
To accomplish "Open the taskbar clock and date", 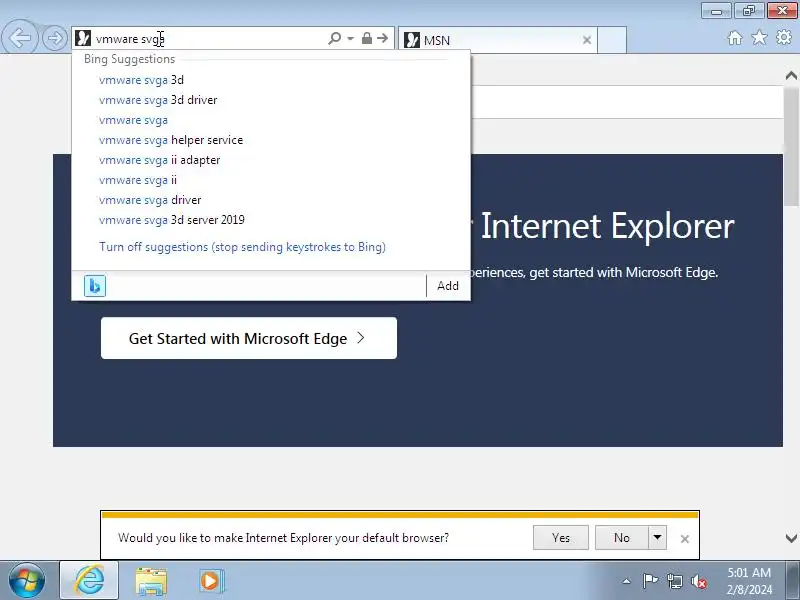I will pos(749,581).
